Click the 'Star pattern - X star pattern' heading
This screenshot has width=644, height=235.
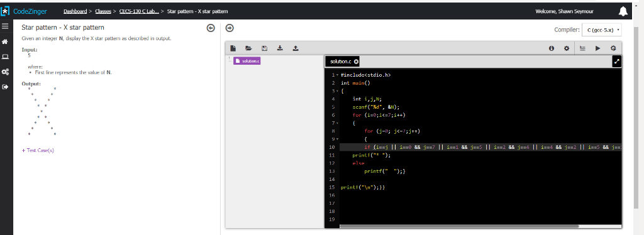pos(63,28)
